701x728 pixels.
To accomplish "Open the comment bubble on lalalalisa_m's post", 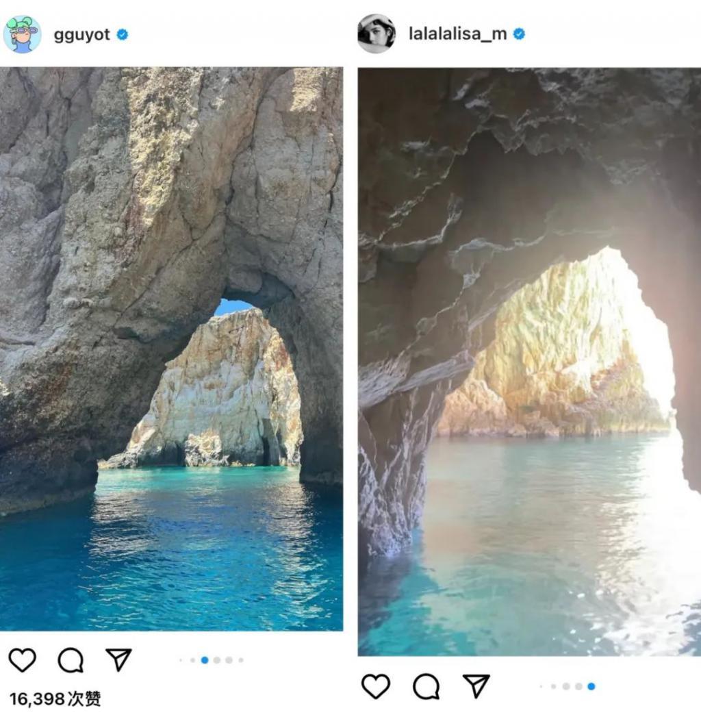I will [x=426, y=686].
